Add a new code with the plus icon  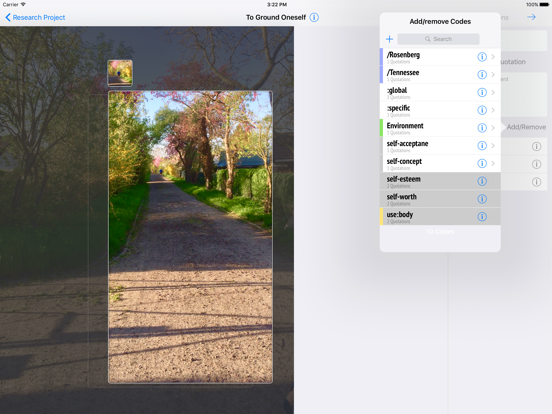[389, 39]
